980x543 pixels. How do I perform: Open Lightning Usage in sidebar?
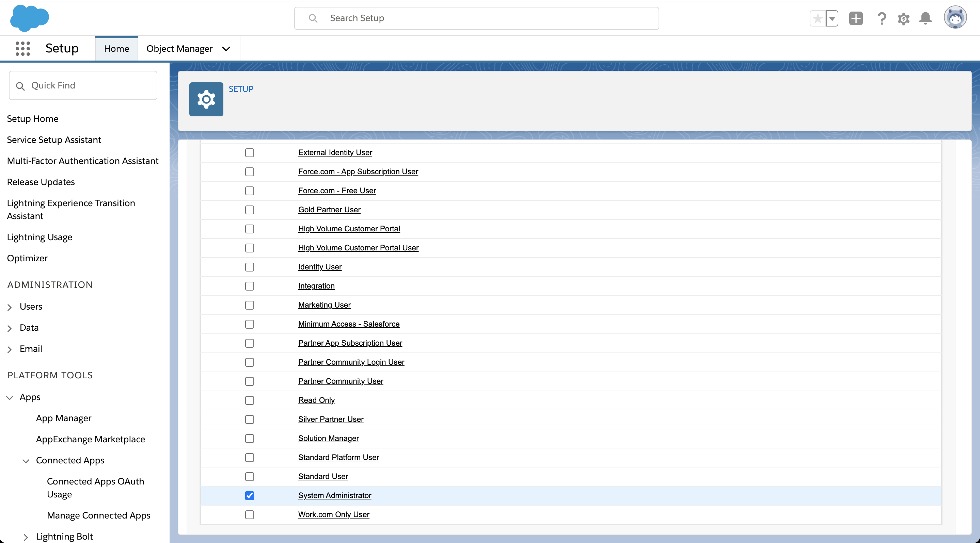39,237
